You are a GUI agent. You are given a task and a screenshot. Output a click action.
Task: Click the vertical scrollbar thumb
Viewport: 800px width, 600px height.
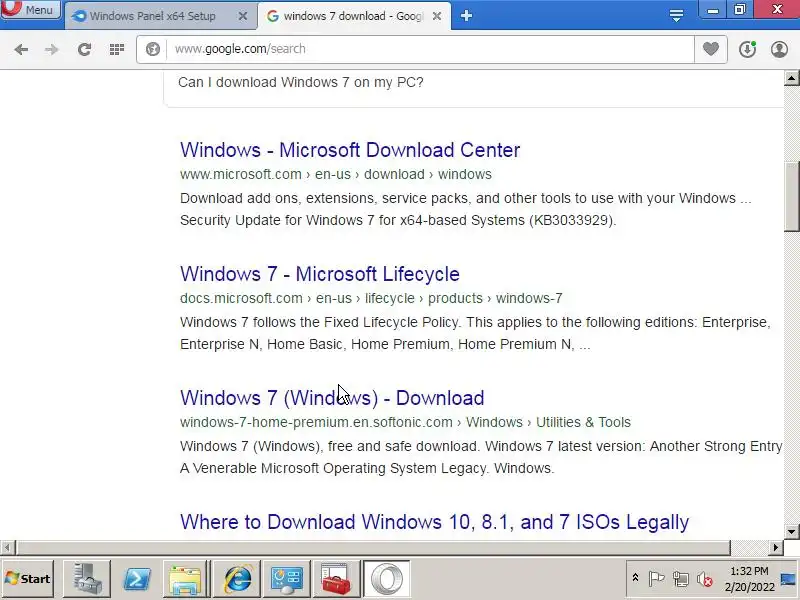791,196
